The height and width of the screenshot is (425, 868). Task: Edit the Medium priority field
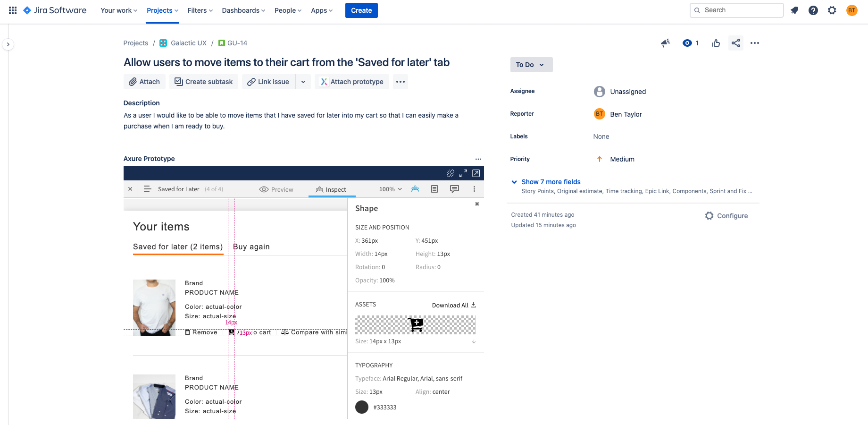[x=615, y=159]
